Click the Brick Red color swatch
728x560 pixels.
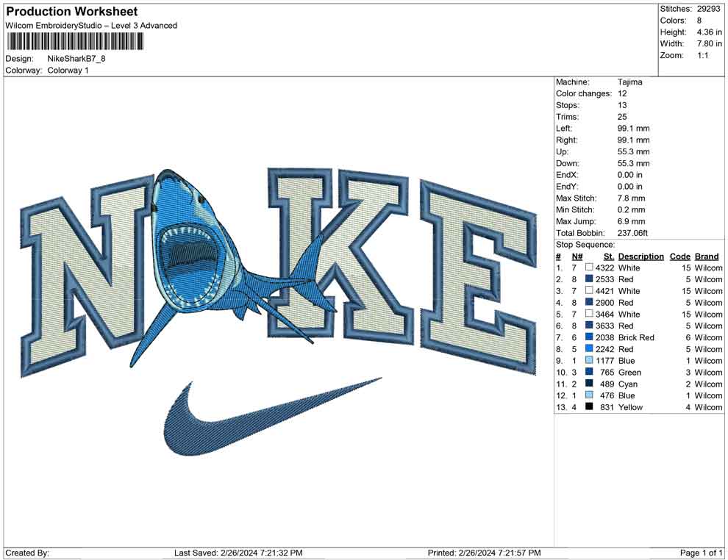click(x=589, y=337)
